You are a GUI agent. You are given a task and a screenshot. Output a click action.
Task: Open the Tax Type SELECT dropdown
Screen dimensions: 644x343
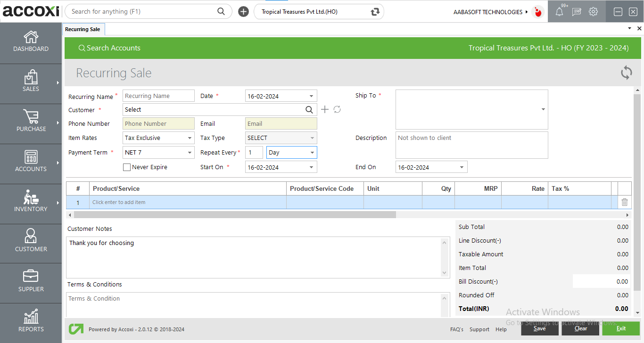(x=311, y=138)
